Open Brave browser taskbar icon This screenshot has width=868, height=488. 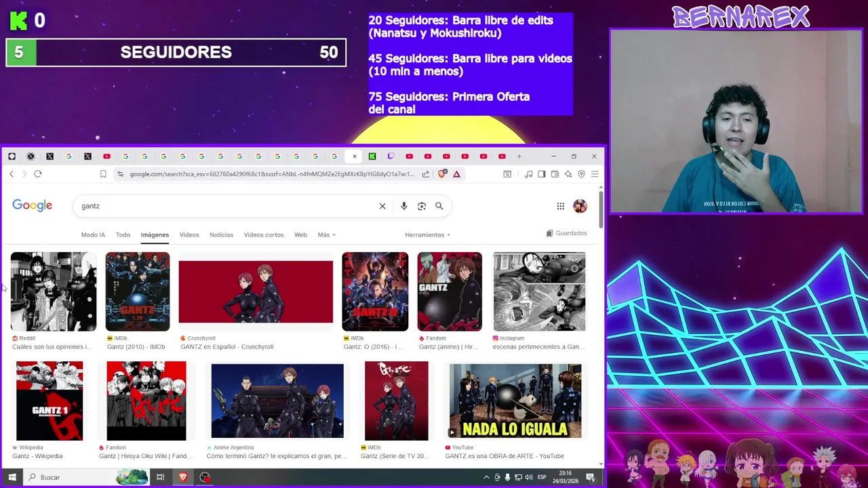[x=183, y=477]
